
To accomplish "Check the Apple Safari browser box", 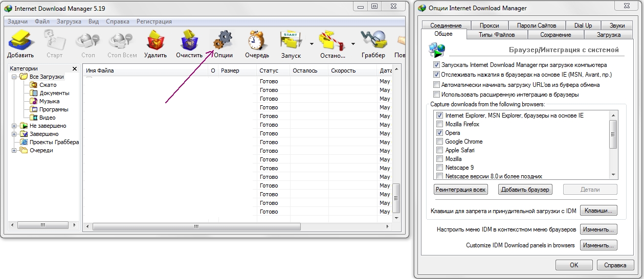I will click(440, 150).
